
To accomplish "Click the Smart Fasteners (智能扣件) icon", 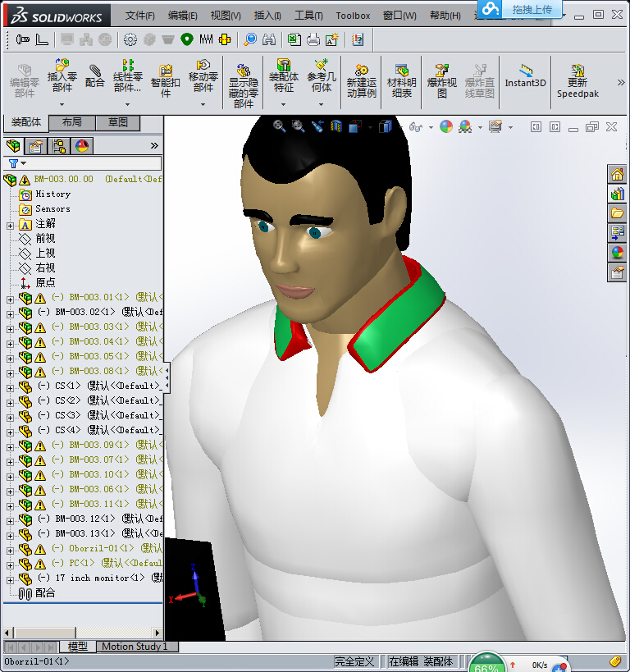I will click(166, 71).
